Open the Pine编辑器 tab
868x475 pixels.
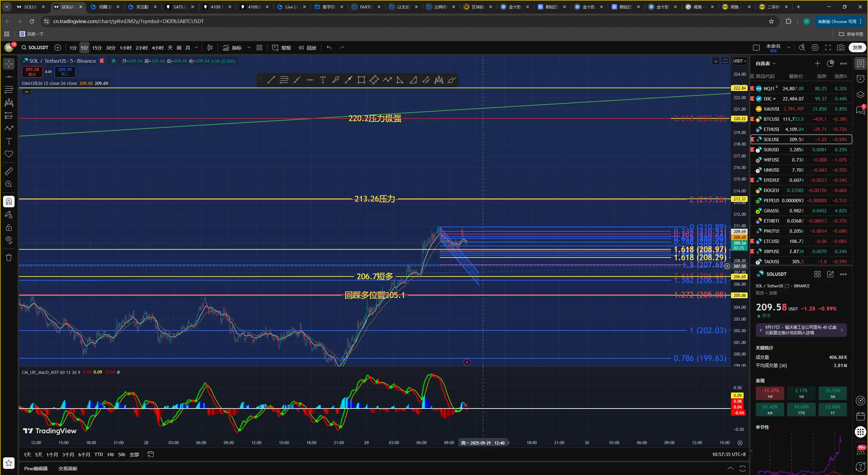pyautogui.click(x=36, y=469)
